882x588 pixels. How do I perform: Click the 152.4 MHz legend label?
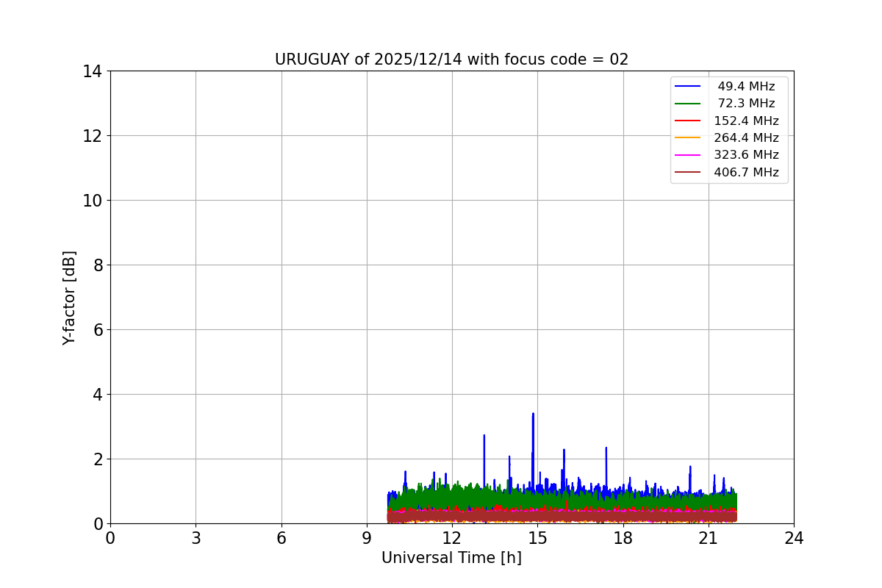point(746,121)
